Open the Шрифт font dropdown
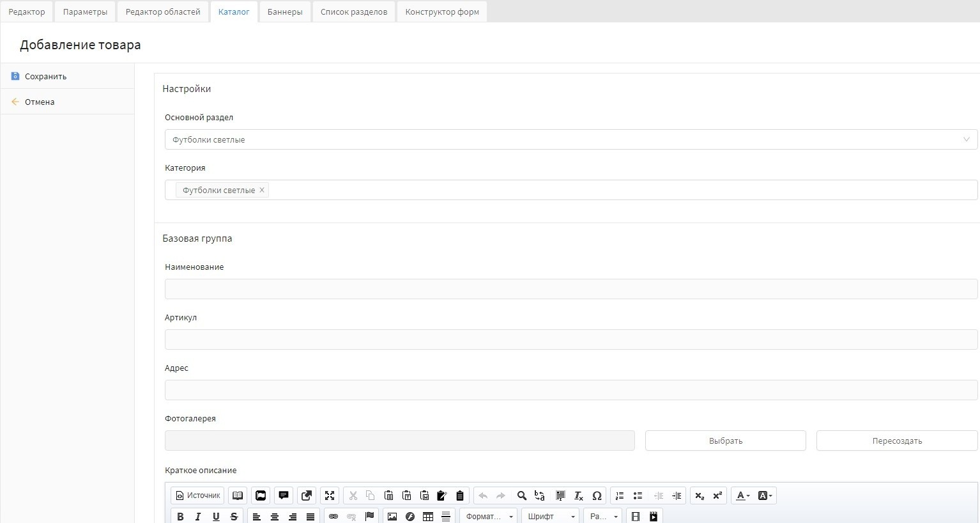The width and height of the screenshot is (980, 523). point(550,516)
